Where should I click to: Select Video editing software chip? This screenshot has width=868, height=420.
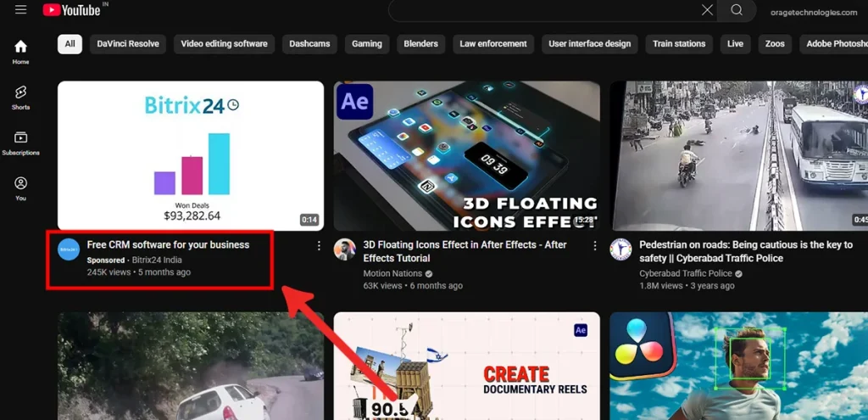coord(224,44)
